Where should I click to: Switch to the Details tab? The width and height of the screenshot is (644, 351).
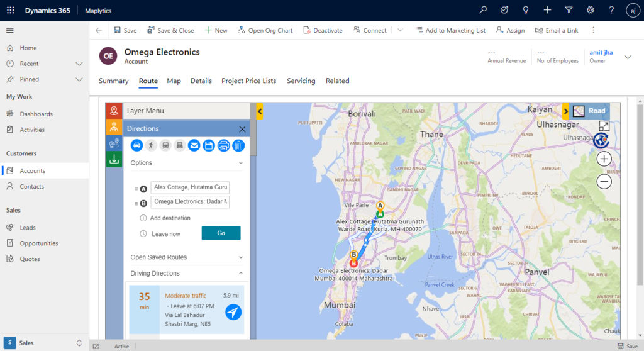tap(201, 81)
